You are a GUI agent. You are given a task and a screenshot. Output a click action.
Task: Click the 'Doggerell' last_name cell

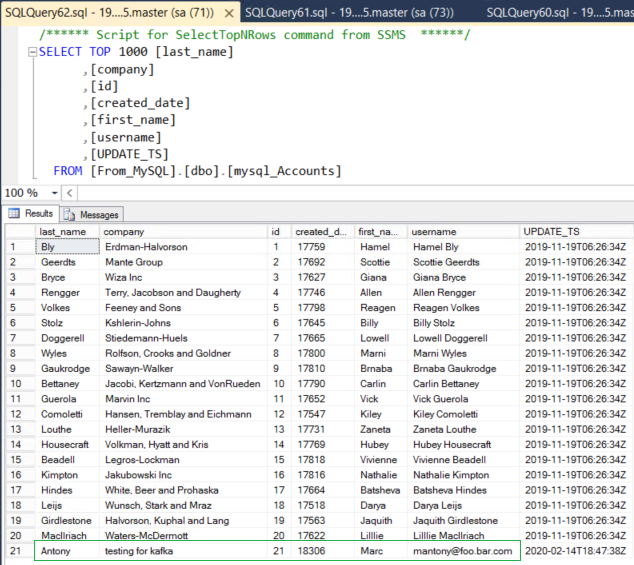tap(67, 338)
